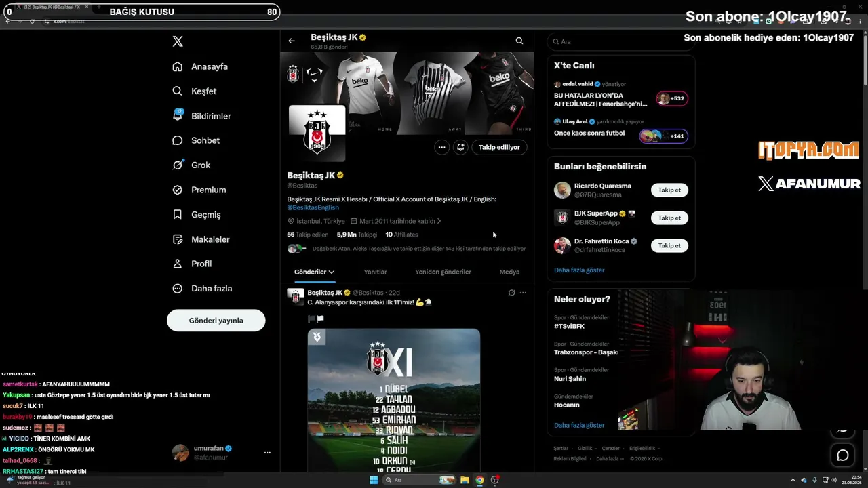Image resolution: width=868 pixels, height=488 pixels.
Task: Open the 10 Affiliates link
Action: pyautogui.click(x=401, y=235)
